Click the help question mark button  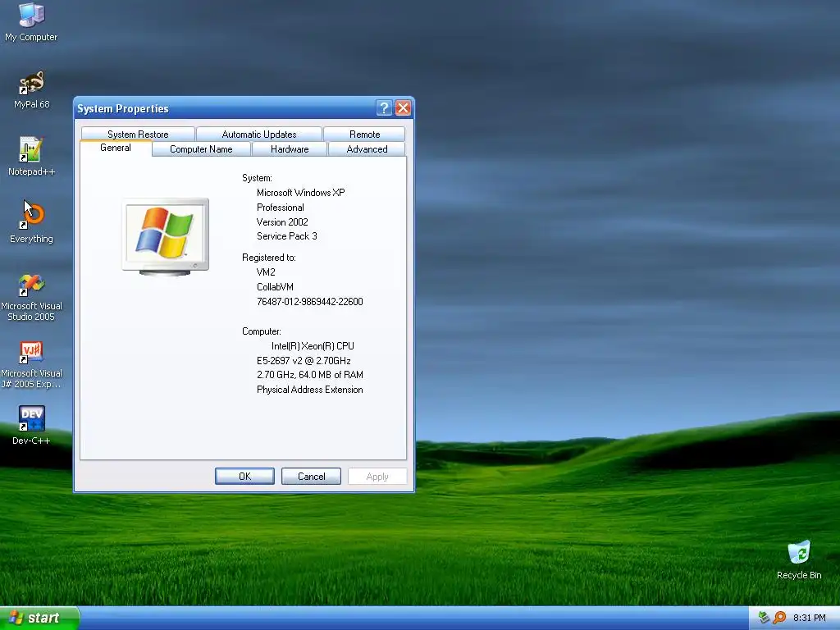click(384, 108)
